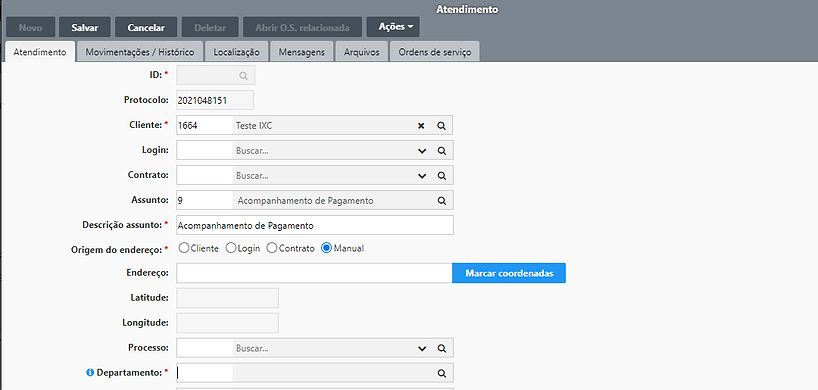Select the Cliente address origin radio
The width and height of the screenshot is (818, 390).
[x=184, y=248]
